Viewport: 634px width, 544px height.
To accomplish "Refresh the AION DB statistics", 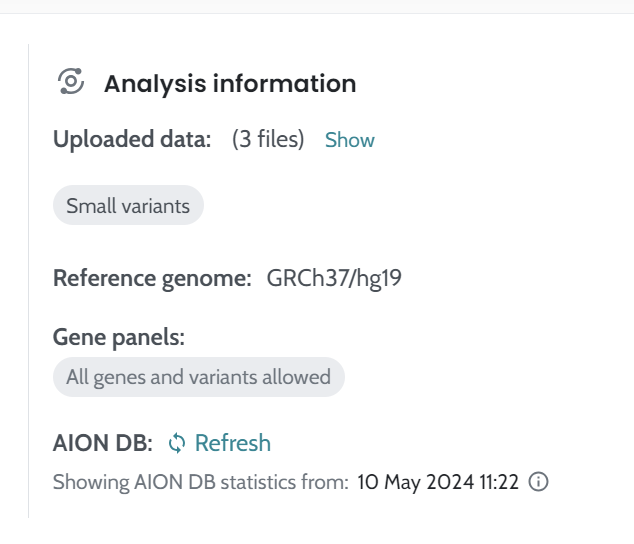I will [232, 443].
